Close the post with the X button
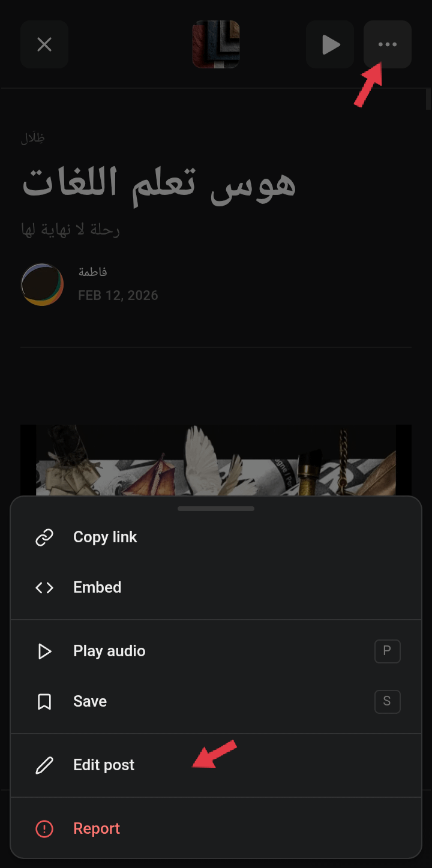432x868 pixels. coord(44,44)
